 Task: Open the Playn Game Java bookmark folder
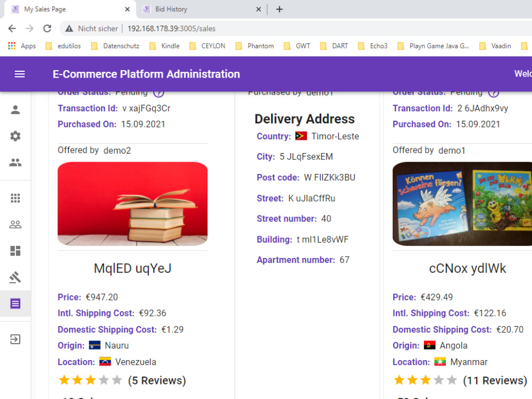tap(433, 46)
